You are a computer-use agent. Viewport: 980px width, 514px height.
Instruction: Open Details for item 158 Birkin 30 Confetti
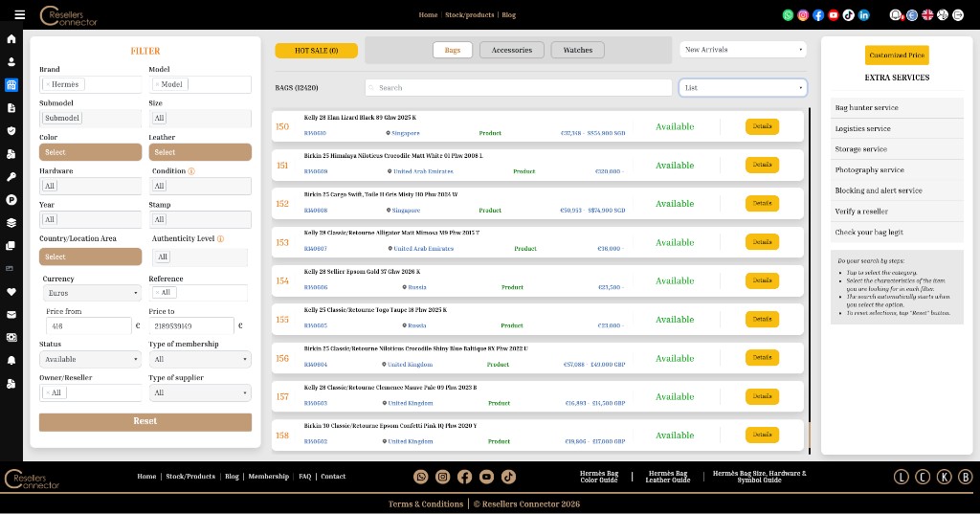point(762,435)
